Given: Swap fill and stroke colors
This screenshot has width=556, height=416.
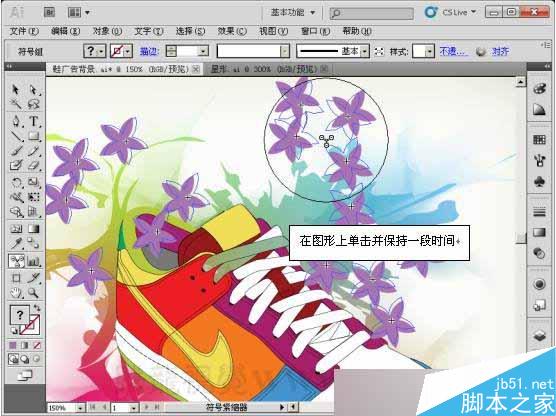Looking at the screenshot, I should [x=37, y=308].
